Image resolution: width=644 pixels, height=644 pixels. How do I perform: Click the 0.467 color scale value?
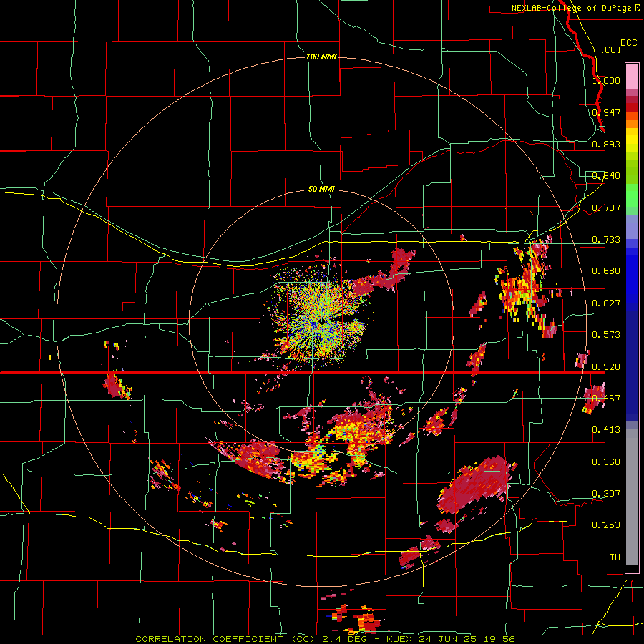coord(606,399)
